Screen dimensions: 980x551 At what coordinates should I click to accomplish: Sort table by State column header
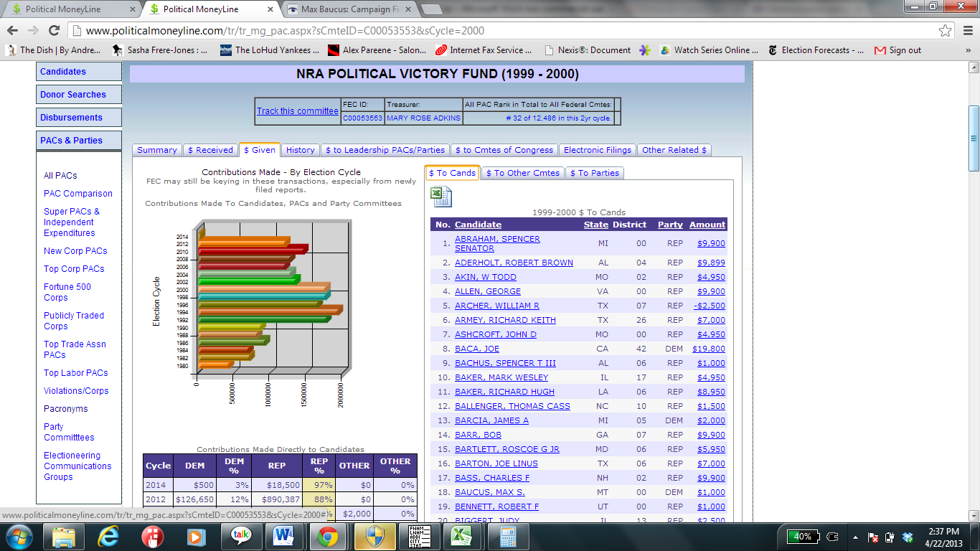click(595, 225)
